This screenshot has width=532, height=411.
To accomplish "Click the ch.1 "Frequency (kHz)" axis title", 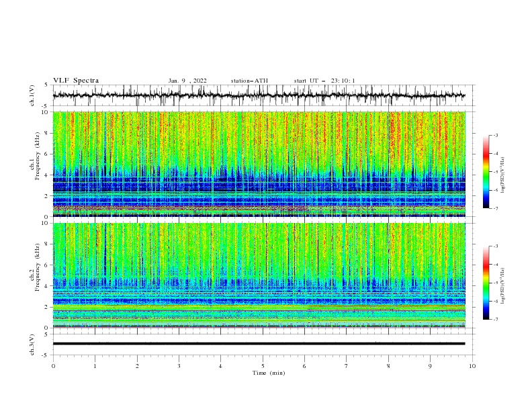I will click(x=38, y=156).
